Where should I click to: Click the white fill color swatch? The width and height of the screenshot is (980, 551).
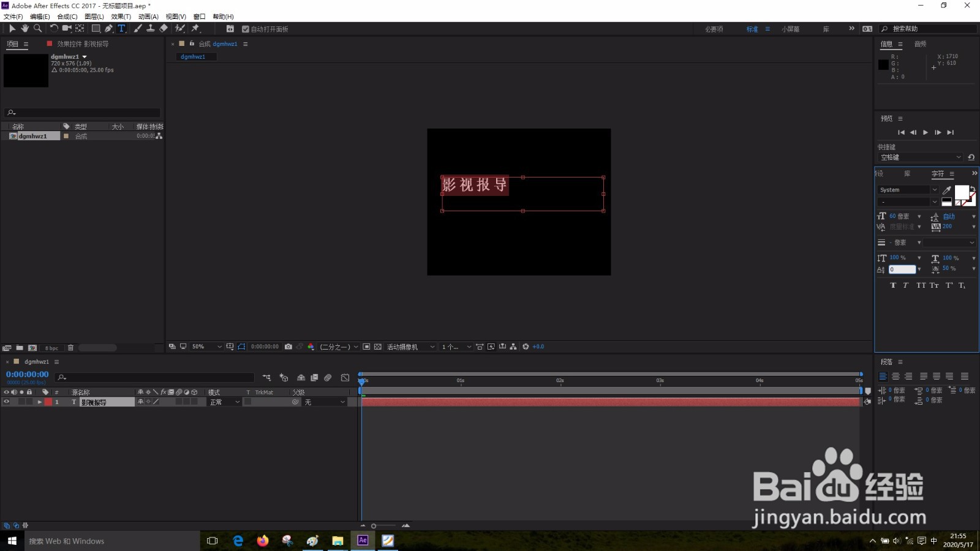[961, 192]
